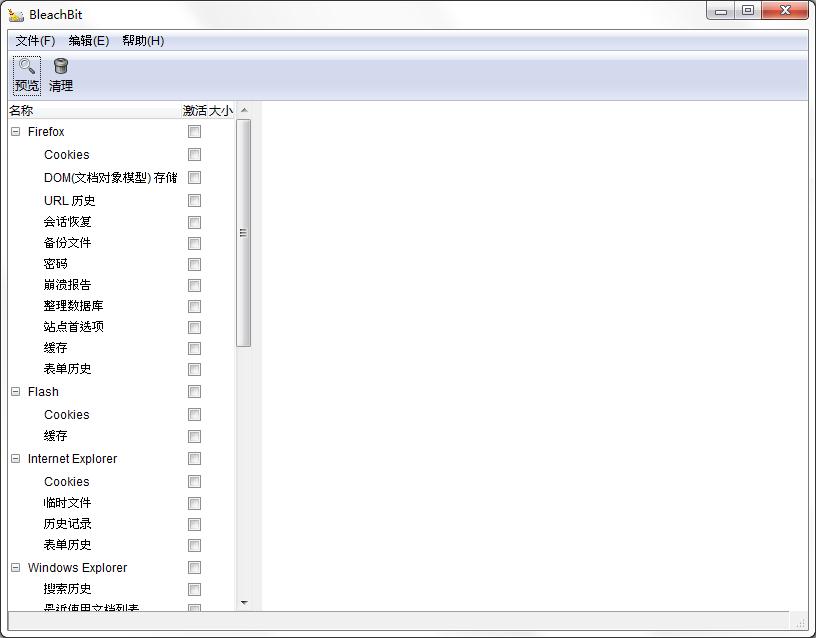The width and height of the screenshot is (816, 638).
Task: Enable 临时文件 under Internet Explorer
Action: tap(194, 503)
